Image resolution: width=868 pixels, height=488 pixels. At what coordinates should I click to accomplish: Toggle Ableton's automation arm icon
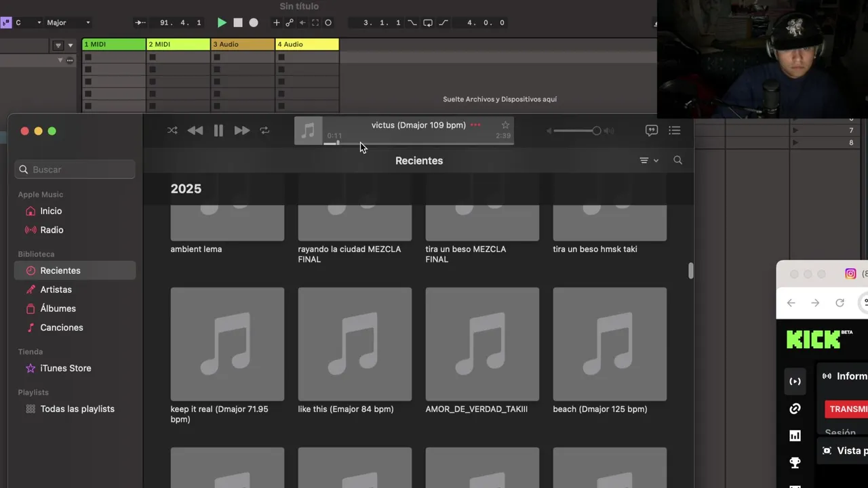click(x=290, y=22)
